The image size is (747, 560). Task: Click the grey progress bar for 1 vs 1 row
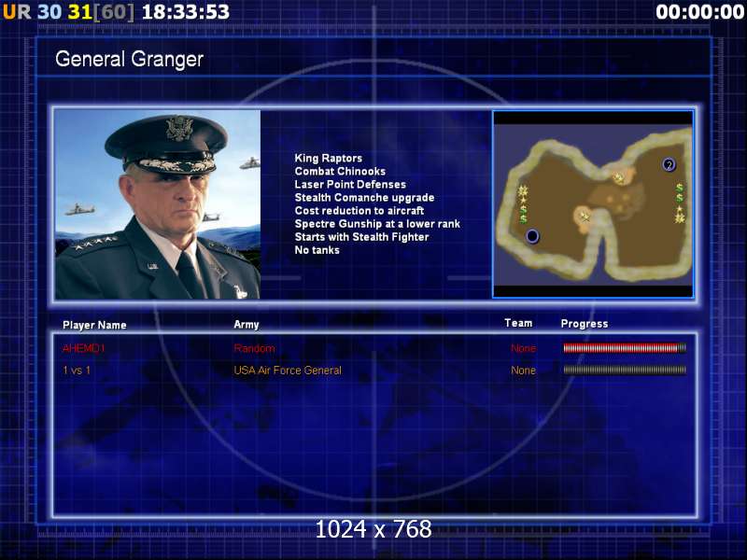tap(625, 370)
